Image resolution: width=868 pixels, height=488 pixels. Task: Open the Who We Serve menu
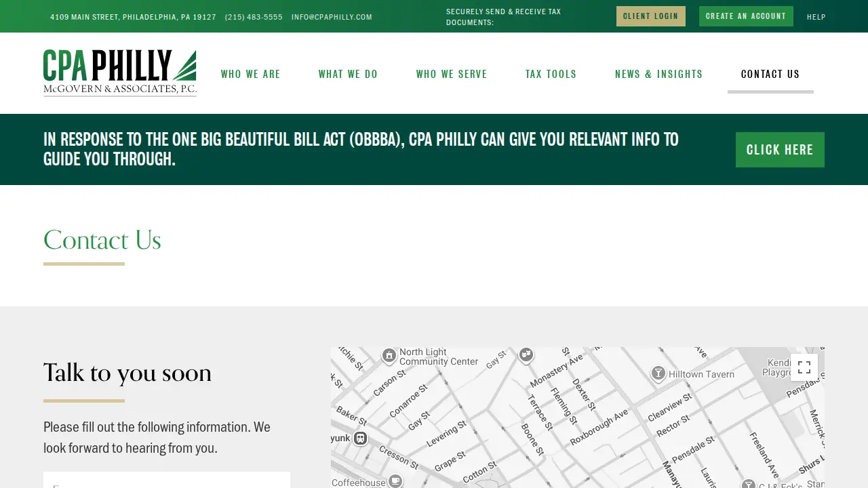coord(452,74)
